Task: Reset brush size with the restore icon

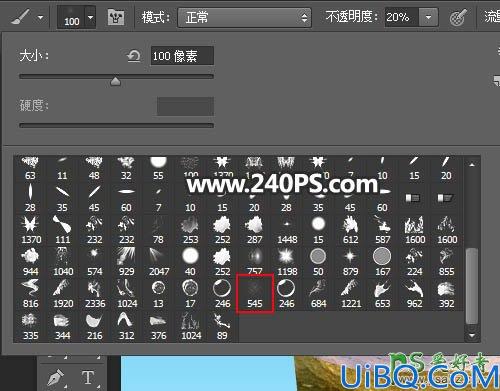Action: 134,56
